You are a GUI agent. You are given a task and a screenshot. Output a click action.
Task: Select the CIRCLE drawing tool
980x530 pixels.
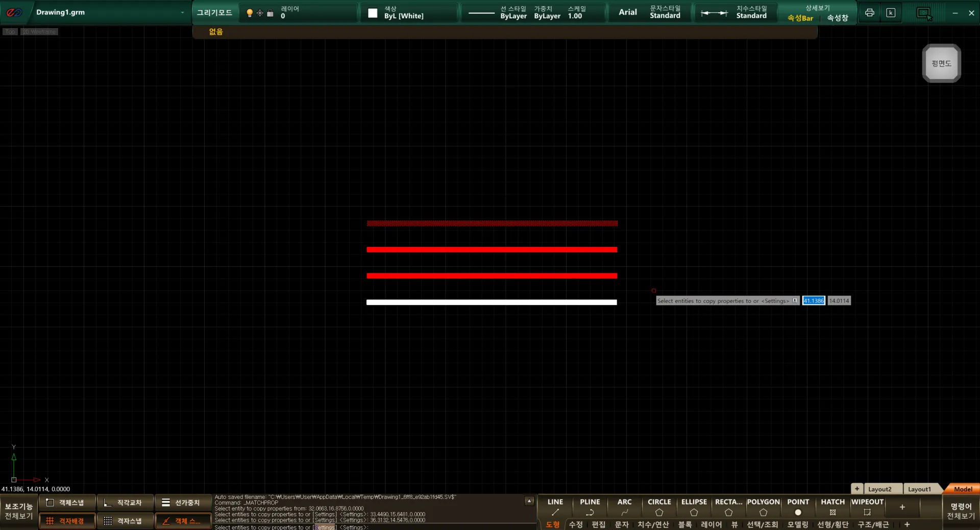(x=659, y=507)
